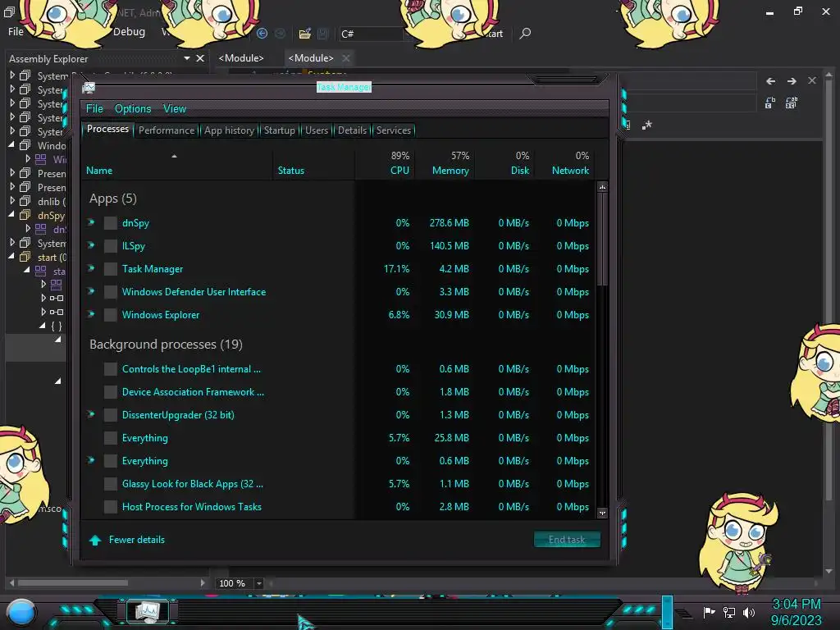Click Fewer details link
This screenshot has width=840, height=630.
tap(137, 540)
